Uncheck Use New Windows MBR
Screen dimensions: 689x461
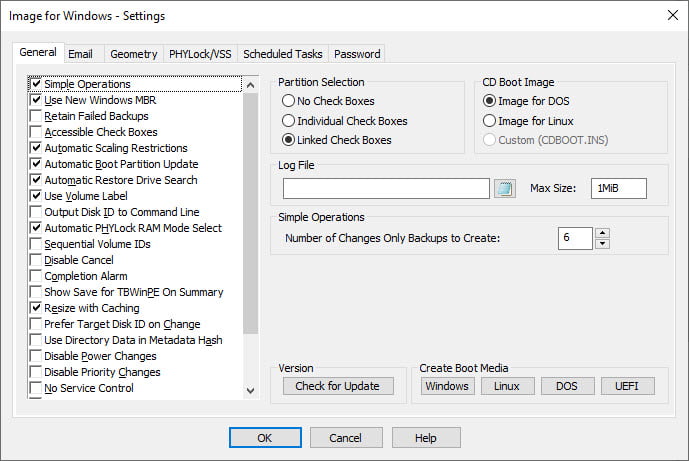click(36, 100)
